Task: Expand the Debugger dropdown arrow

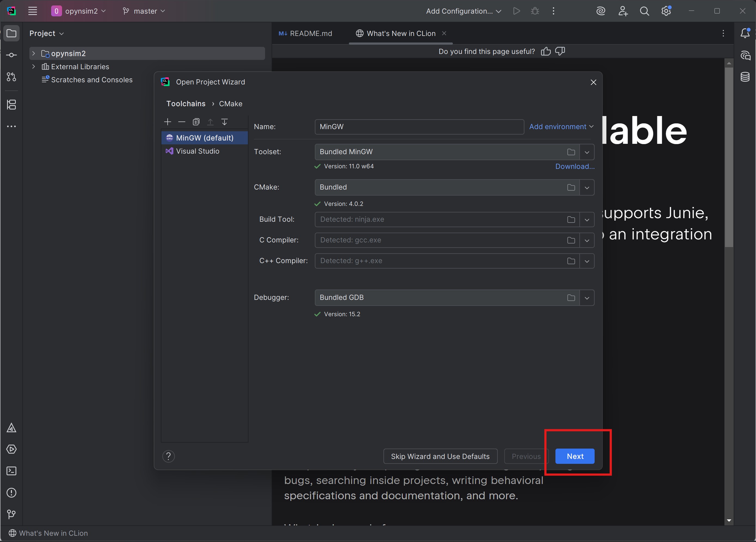Action: pyautogui.click(x=587, y=298)
